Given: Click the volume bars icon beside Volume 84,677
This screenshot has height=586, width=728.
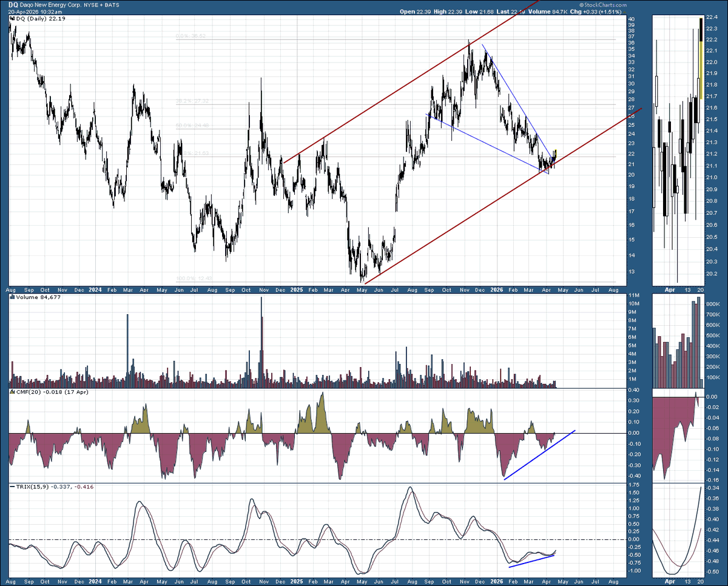Looking at the screenshot, I should [x=11, y=297].
